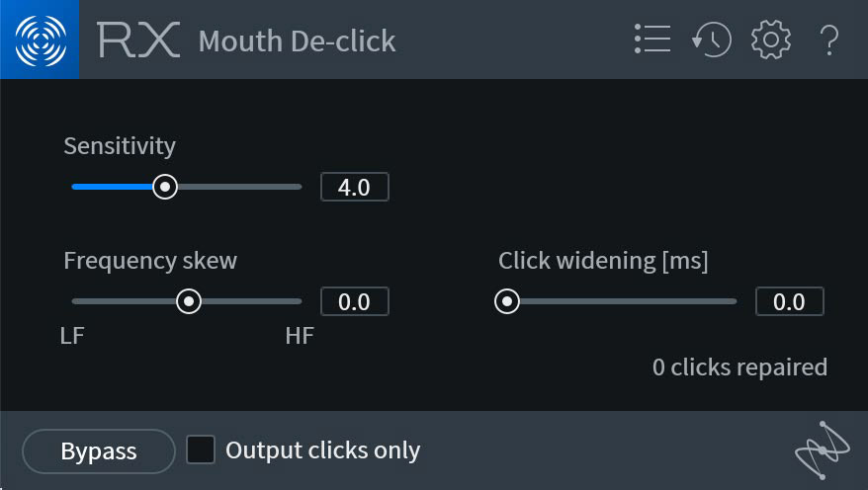This screenshot has width=868, height=490.
Task: Select the Click widening value field
Action: pyautogui.click(x=789, y=301)
